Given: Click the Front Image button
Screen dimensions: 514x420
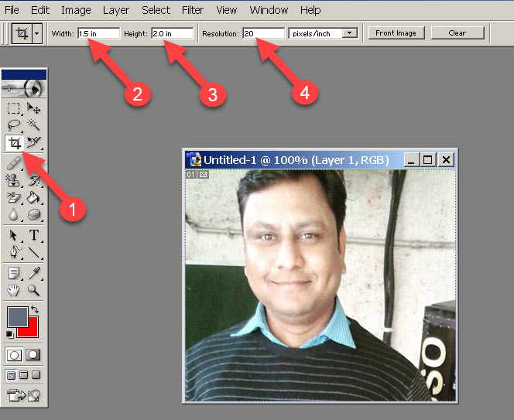Looking at the screenshot, I should (x=396, y=33).
